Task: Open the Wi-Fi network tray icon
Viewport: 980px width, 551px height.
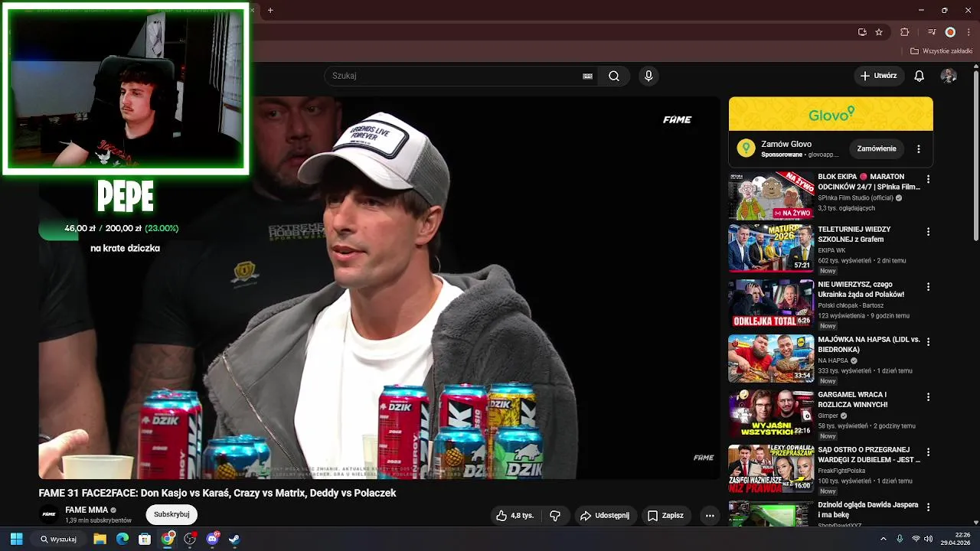Action: coord(916,539)
